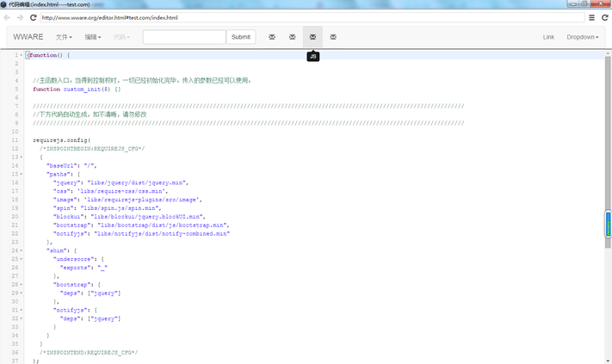Click the WWARE brand link

[28, 37]
